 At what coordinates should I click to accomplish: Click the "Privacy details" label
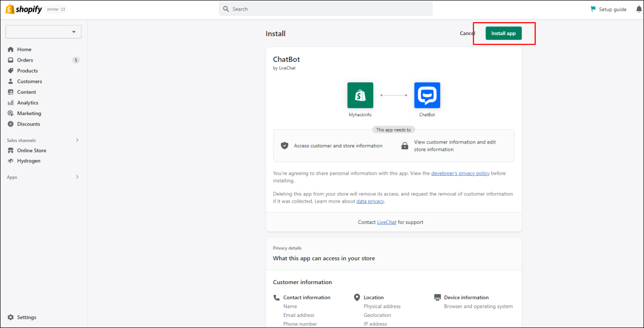click(287, 248)
